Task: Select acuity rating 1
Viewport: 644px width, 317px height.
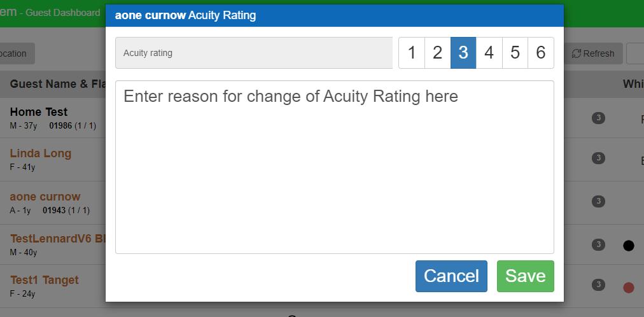Action: pos(412,53)
